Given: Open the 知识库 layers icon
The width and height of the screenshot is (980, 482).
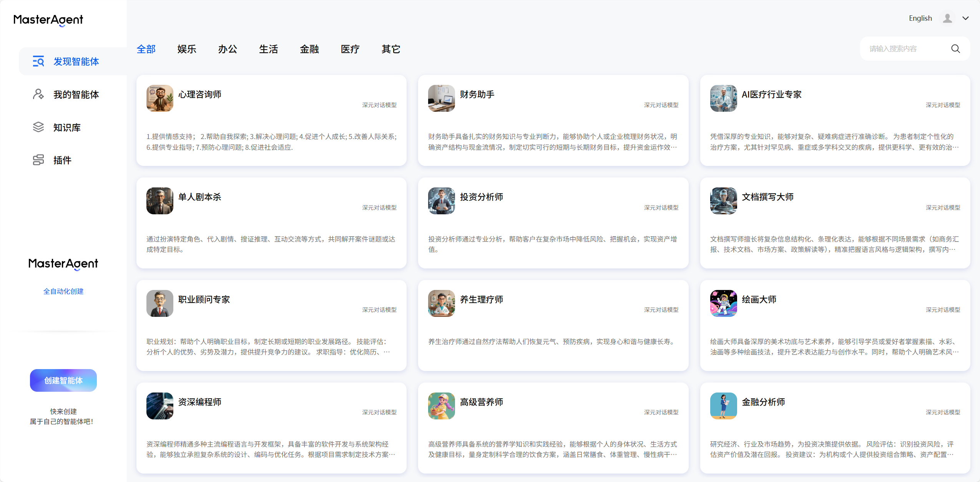Looking at the screenshot, I should pyautogui.click(x=38, y=127).
